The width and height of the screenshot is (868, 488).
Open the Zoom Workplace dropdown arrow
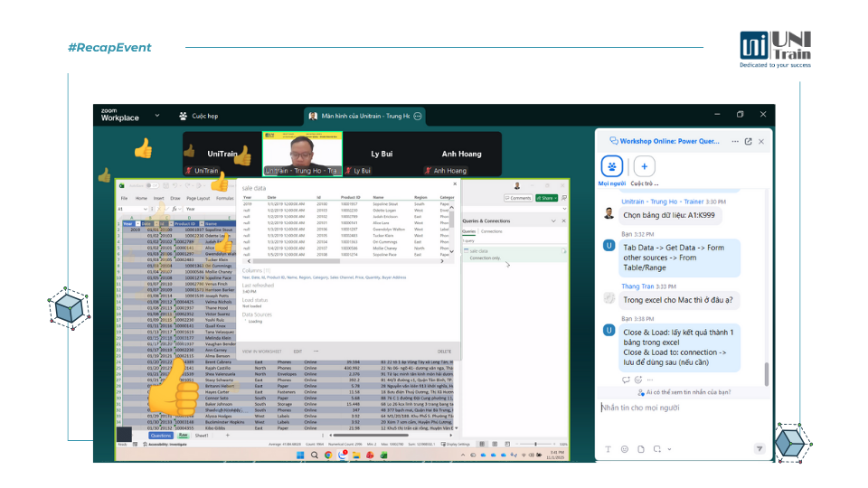click(x=157, y=116)
